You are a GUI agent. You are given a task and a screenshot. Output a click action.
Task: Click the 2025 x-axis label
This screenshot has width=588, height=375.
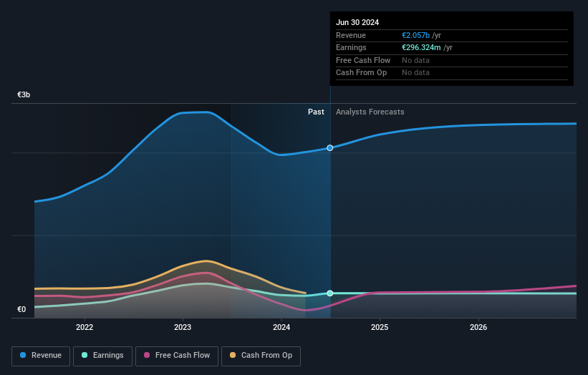(x=380, y=328)
